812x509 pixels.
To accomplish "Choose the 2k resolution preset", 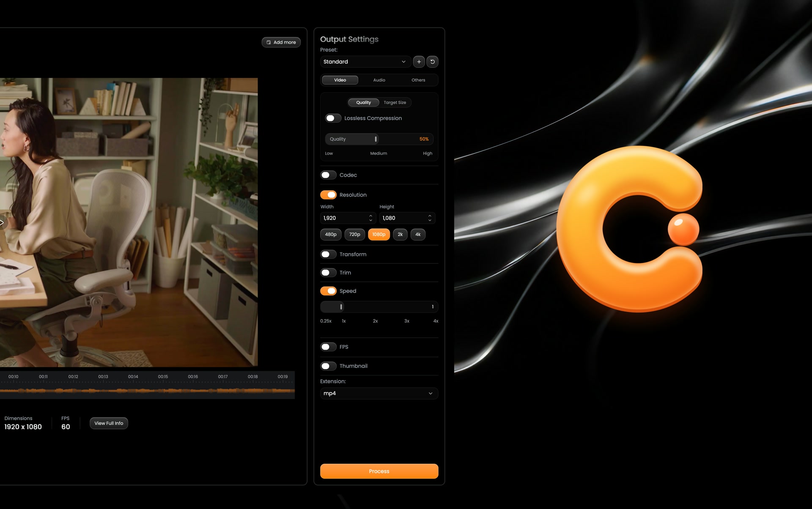I will click(400, 234).
